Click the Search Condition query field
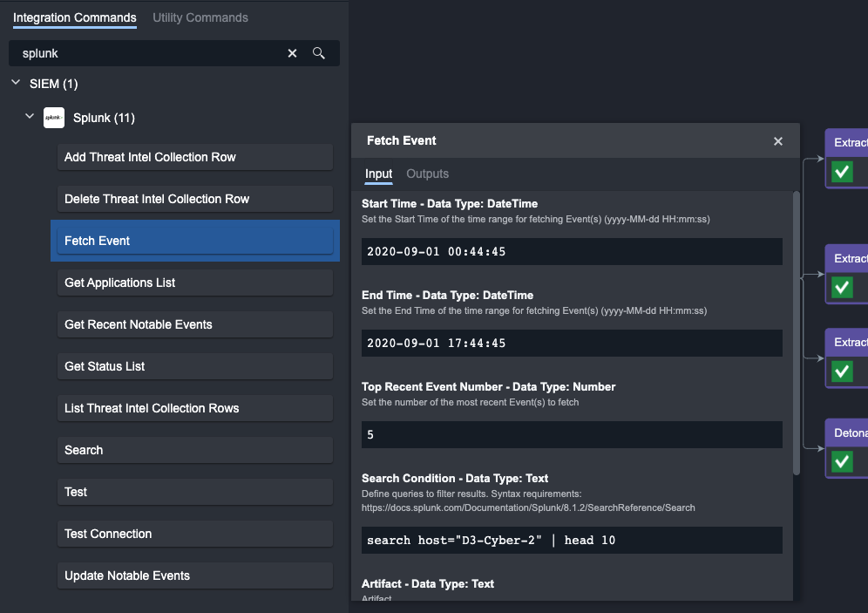 click(572, 541)
